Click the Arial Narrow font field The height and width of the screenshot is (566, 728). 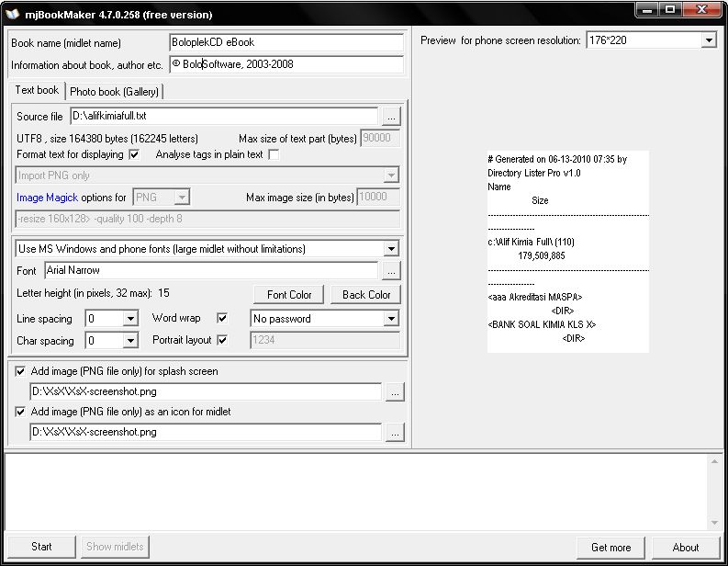tap(211, 270)
